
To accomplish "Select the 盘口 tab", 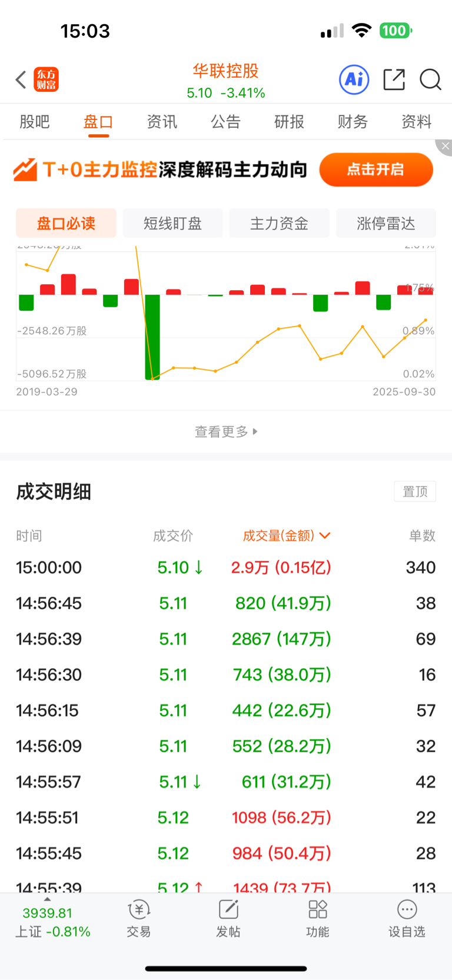I will click(x=98, y=122).
